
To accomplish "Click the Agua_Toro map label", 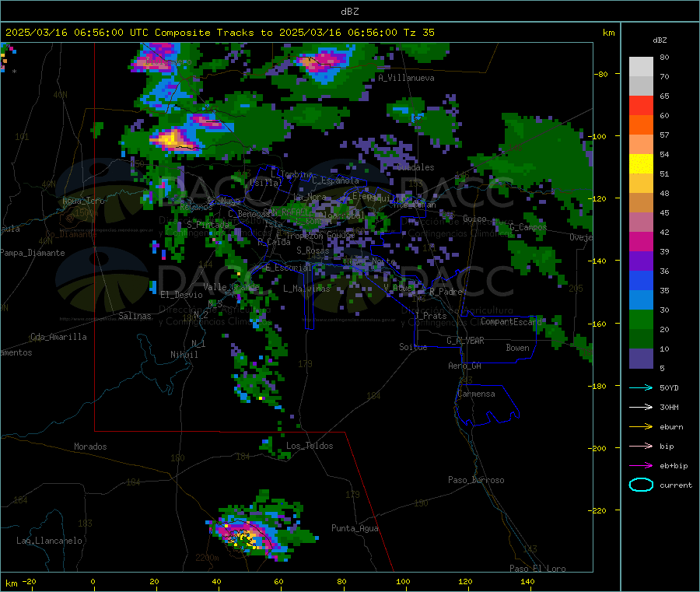I will tap(83, 201).
